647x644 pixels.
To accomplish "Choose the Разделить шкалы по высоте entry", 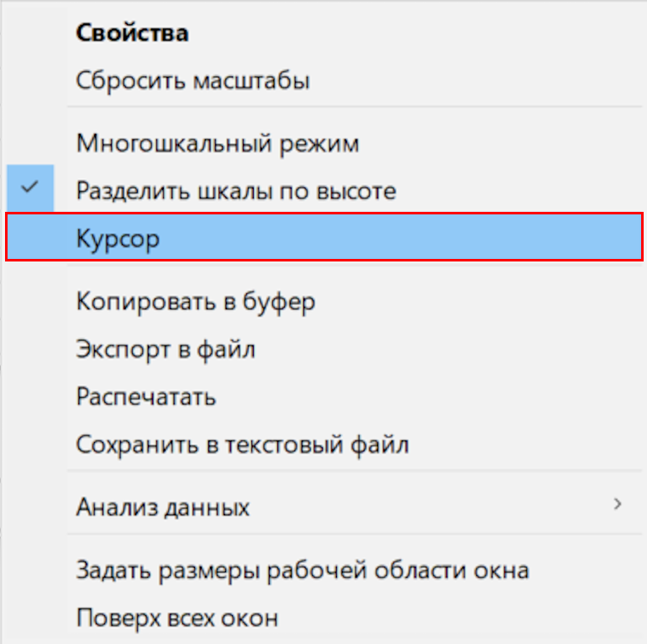I will click(235, 191).
